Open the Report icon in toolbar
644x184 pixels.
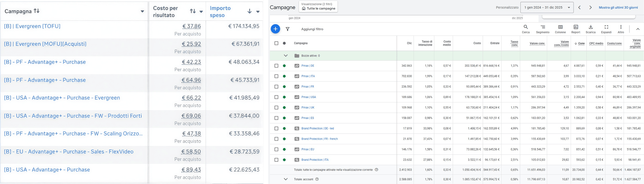[576, 29]
